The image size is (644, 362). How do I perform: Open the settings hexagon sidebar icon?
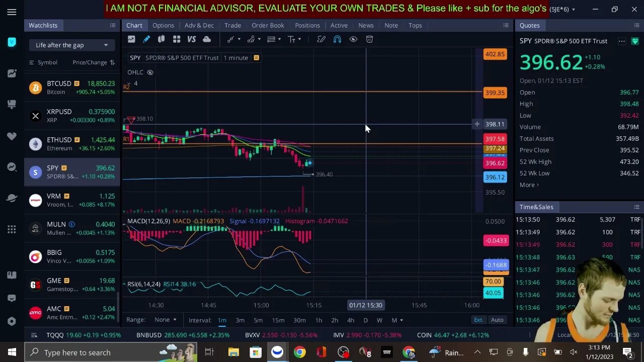coord(12,321)
